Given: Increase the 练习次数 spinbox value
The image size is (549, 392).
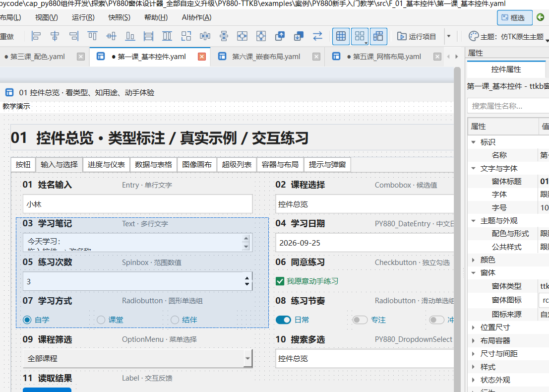Looking at the screenshot, I should point(247,278).
